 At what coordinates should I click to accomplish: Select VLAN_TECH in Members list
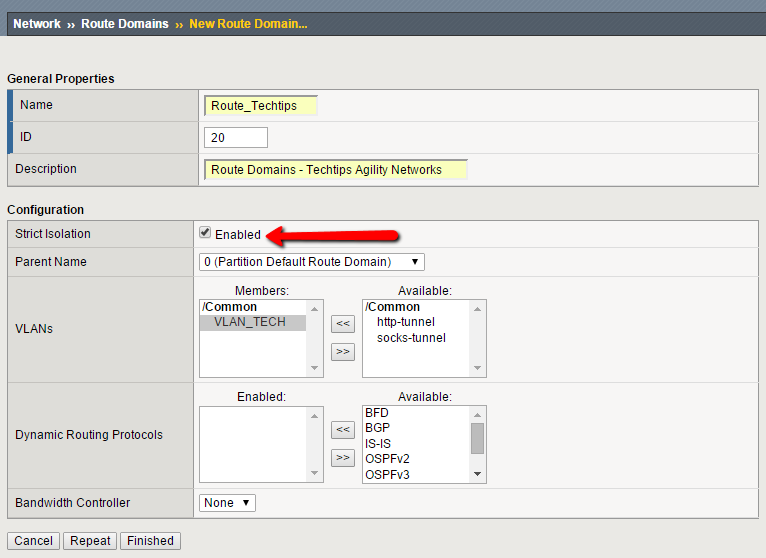click(x=249, y=322)
